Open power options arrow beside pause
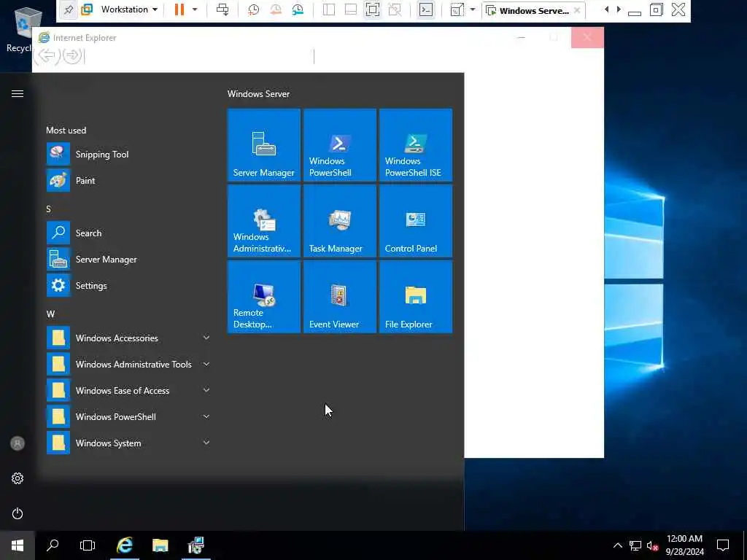 point(195,9)
